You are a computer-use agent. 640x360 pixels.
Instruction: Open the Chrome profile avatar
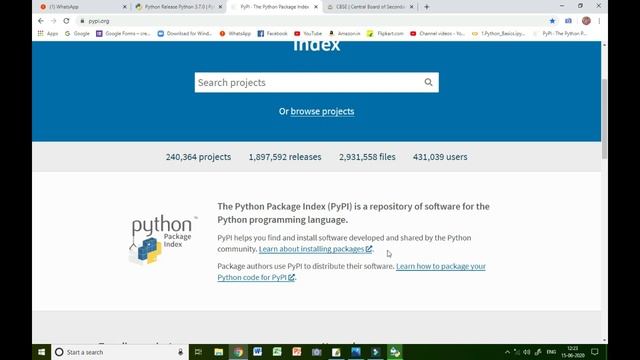pyautogui.click(x=586, y=21)
